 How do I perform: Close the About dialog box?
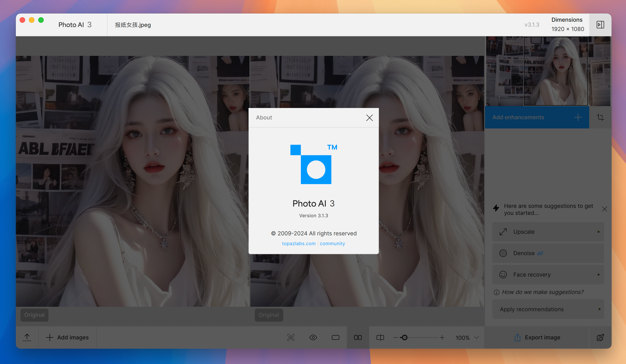370,118
